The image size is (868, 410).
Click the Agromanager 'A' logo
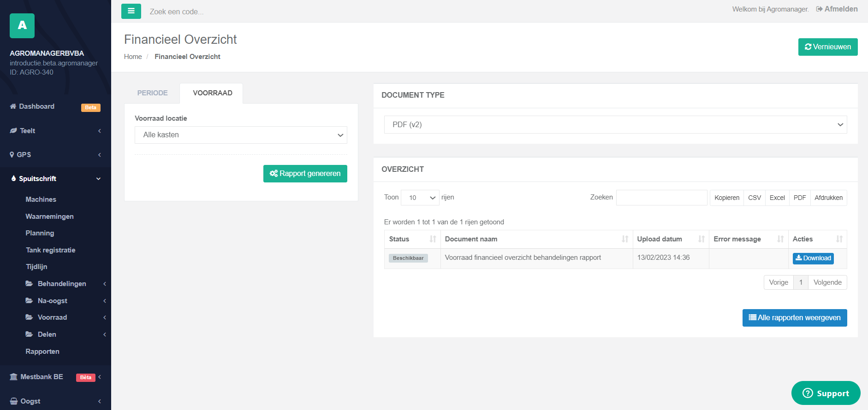pos(22,26)
